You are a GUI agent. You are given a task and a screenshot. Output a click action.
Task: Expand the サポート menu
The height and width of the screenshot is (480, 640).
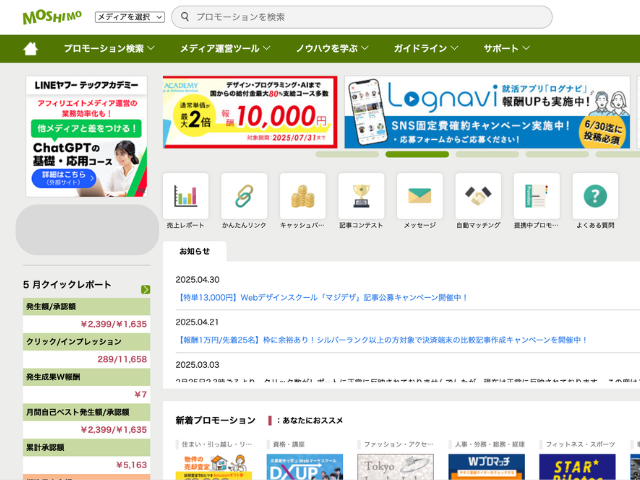coord(507,49)
